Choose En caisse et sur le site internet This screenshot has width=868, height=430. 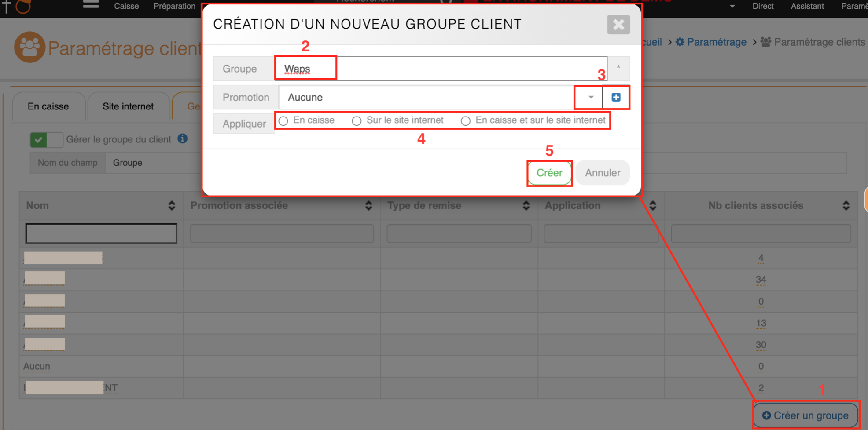click(x=465, y=121)
